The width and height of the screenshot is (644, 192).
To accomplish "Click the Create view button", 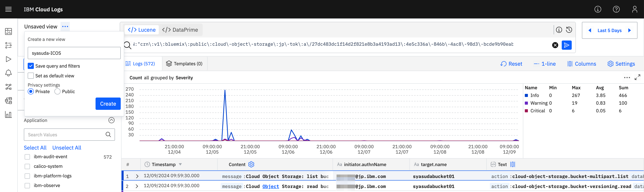I will tap(108, 104).
